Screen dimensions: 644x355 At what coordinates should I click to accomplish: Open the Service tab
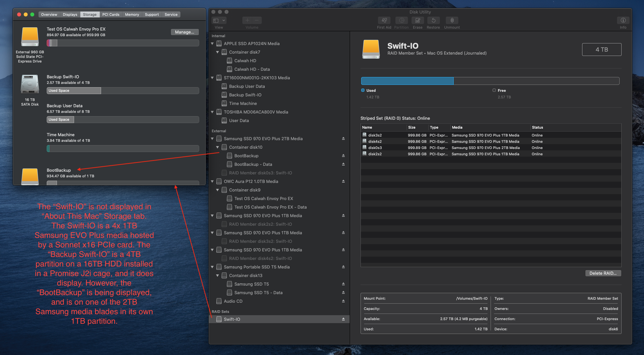[171, 14]
